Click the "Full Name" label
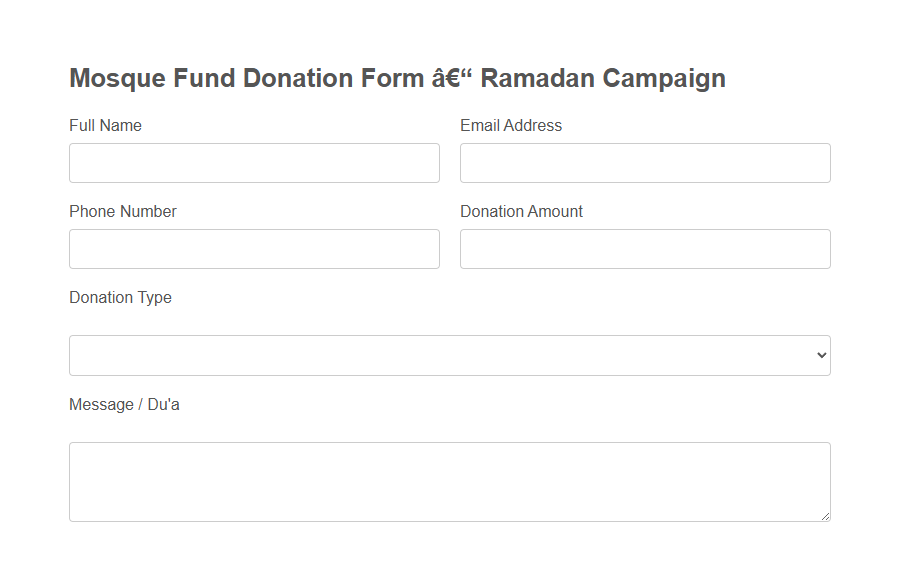 (105, 125)
